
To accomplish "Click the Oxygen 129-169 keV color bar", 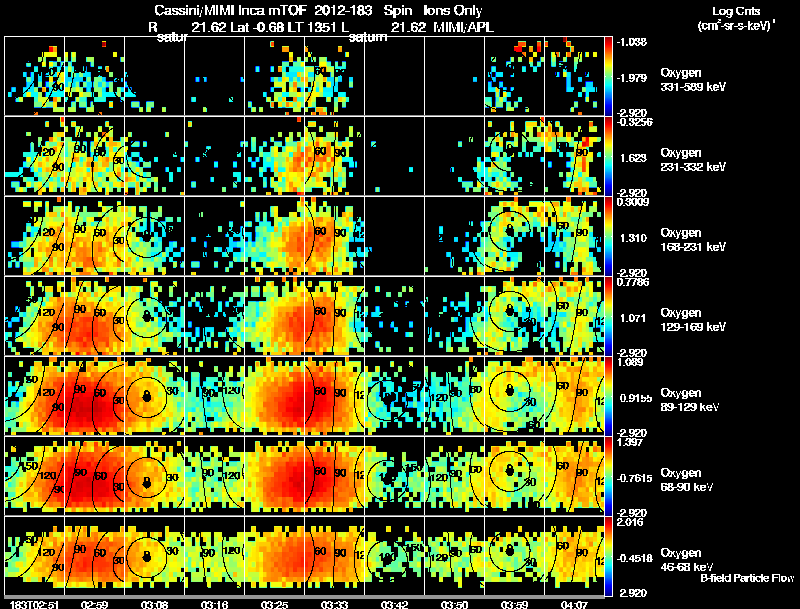I will pyautogui.click(x=608, y=316).
